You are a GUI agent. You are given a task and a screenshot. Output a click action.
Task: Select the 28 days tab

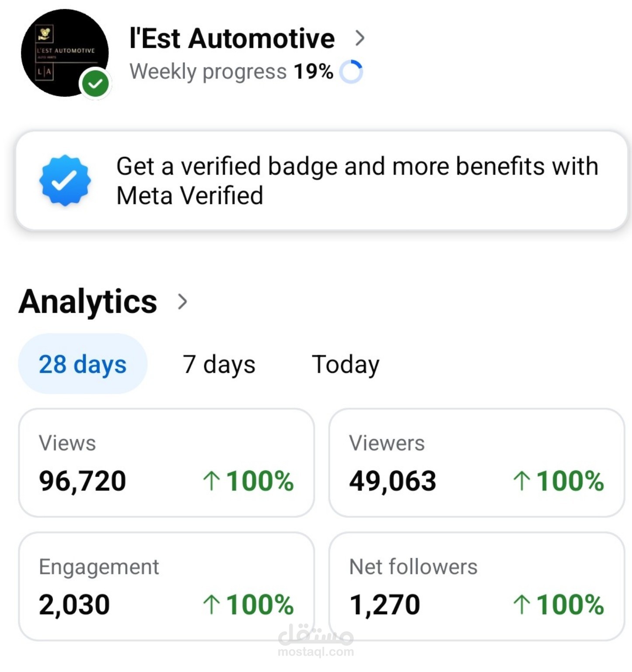(82, 364)
